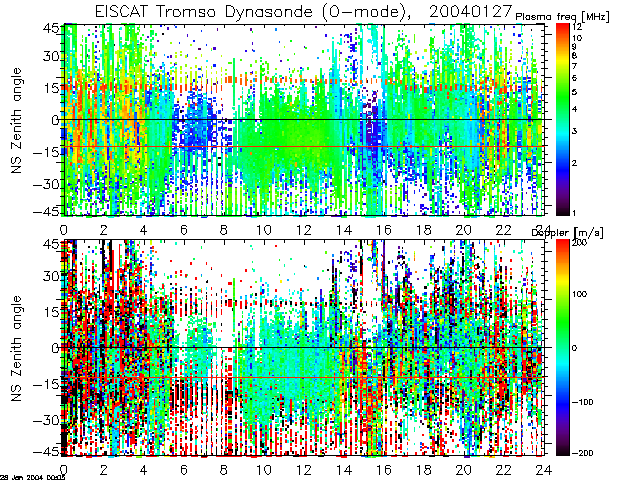Click 'NS Zenith angle' label of bottom panel
Screen dimensions: 640x480
(x=16, y=349)
